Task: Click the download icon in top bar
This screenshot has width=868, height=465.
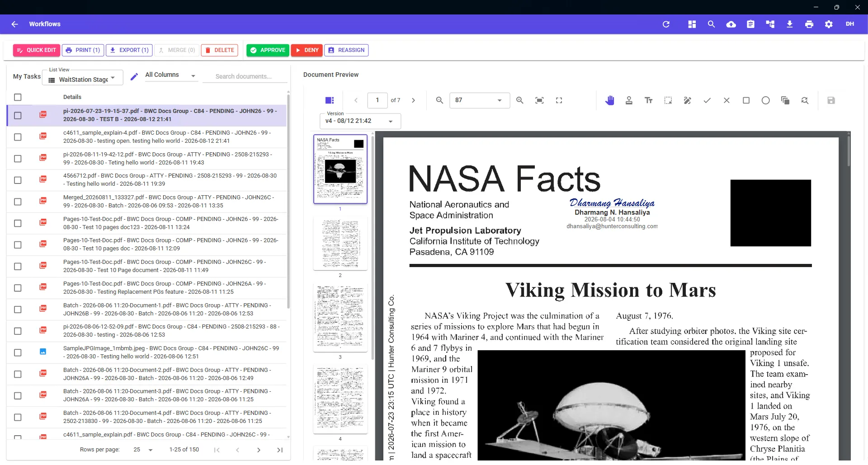Action: pyautogui.click(x=790, y=24)
